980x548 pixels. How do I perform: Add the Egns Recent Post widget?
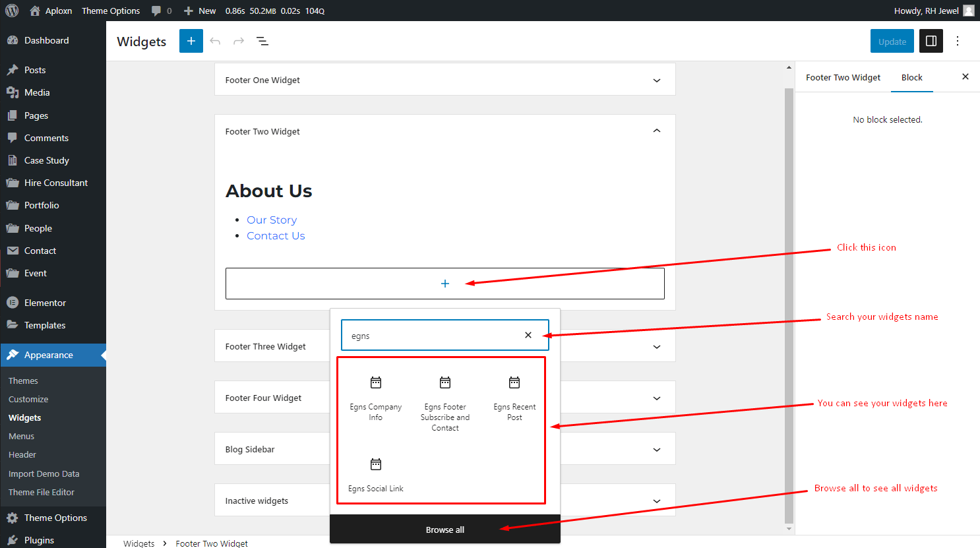[x=514, y=398]
